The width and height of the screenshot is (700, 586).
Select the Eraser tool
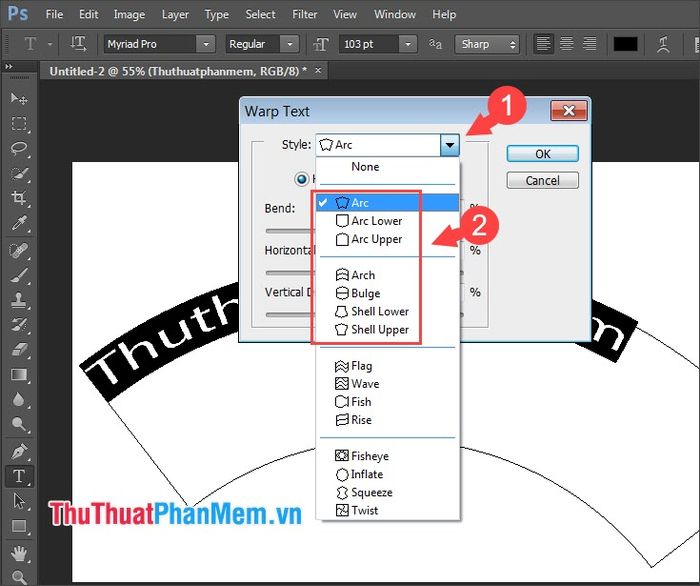pyautogui.click(x=19, y=349)
